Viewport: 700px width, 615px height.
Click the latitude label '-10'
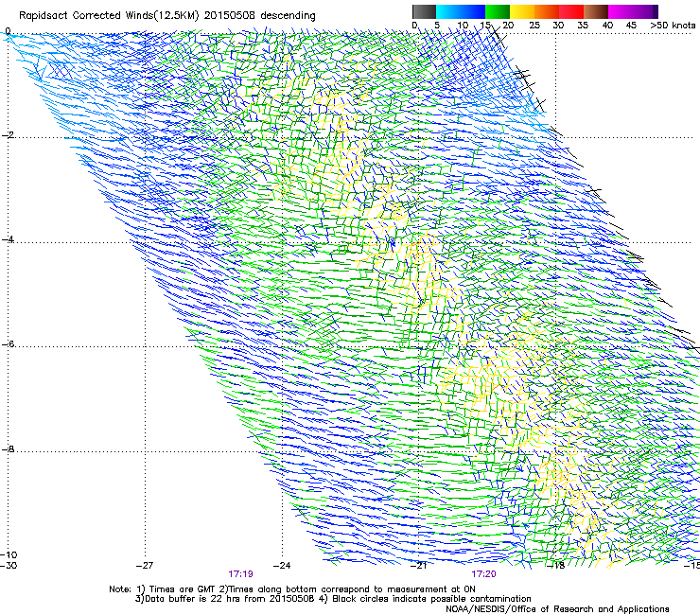(9, 554)
